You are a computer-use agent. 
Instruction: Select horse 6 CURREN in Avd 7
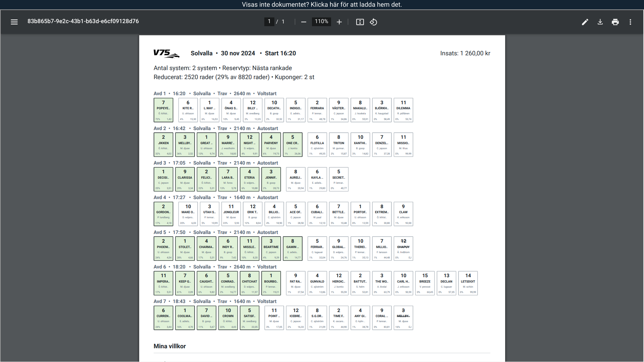[163, 317]
